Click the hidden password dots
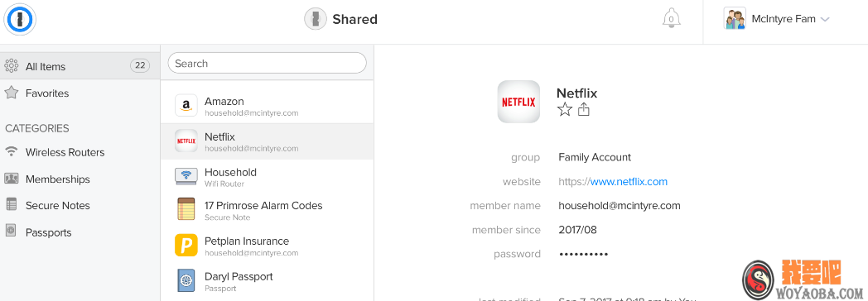 [x=583, y=255]
